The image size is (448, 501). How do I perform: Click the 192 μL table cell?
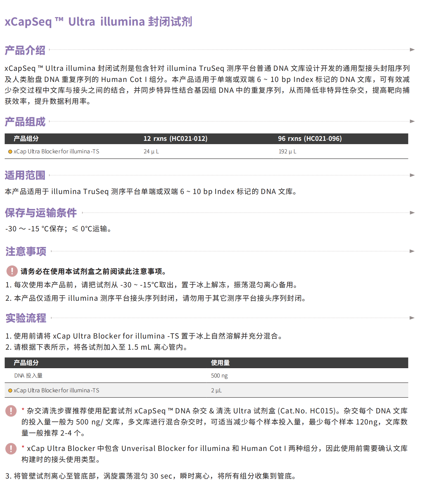click(287, 152)
